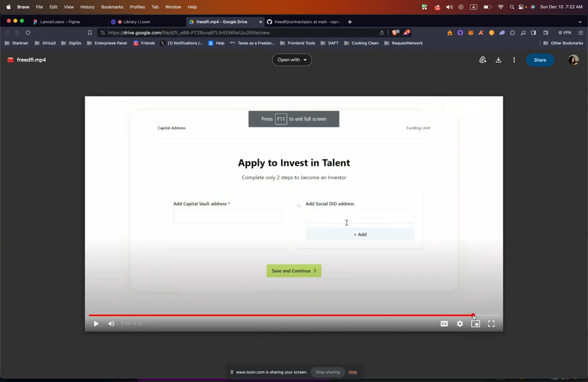Open the Window menu
Screen dimensions: 588x382
173,7
